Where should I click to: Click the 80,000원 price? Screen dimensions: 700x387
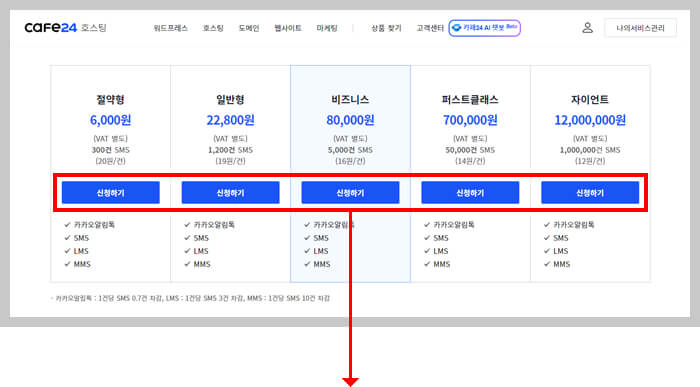[350, 120]
